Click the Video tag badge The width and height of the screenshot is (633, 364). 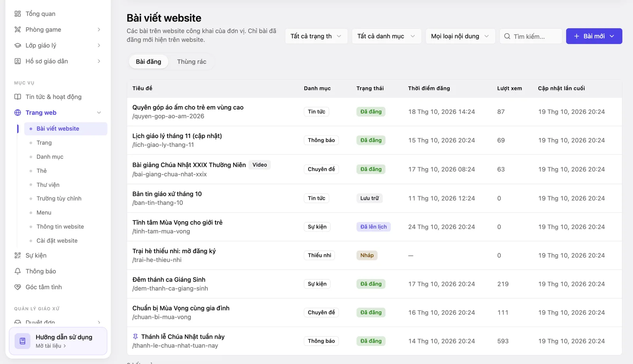pos(260,165)
